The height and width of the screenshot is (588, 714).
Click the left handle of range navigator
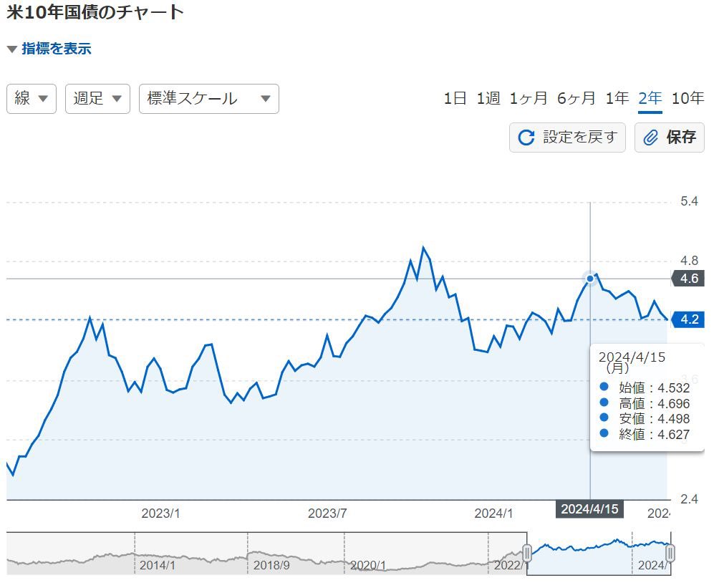[527, 554]
